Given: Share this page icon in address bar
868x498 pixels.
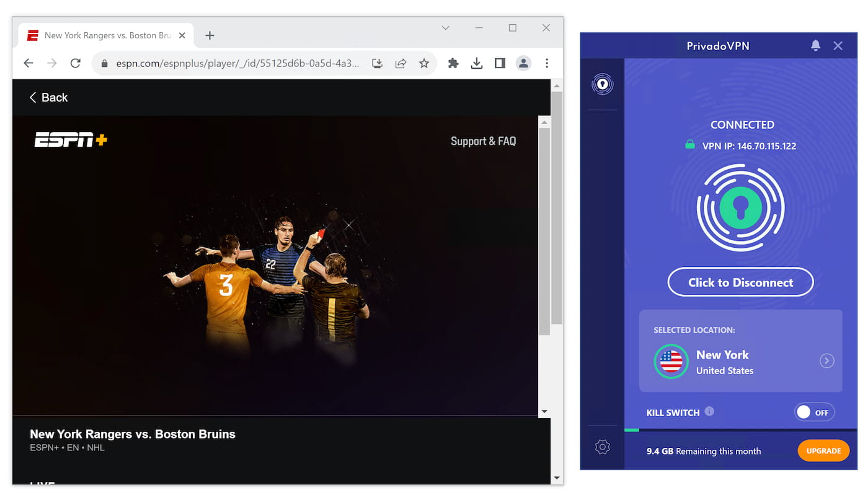Looking at the screenshot, I should (401, 63).
